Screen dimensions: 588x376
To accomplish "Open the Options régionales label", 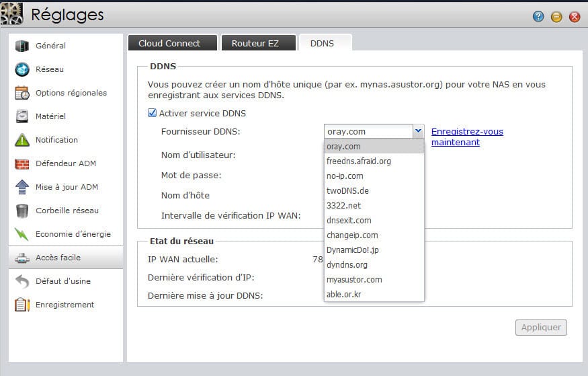I will click(x=71, y=93).
